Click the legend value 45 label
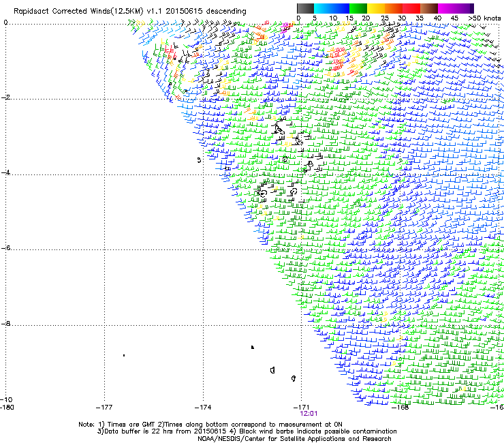Viewport: 504px width, 443px height. 454,18
